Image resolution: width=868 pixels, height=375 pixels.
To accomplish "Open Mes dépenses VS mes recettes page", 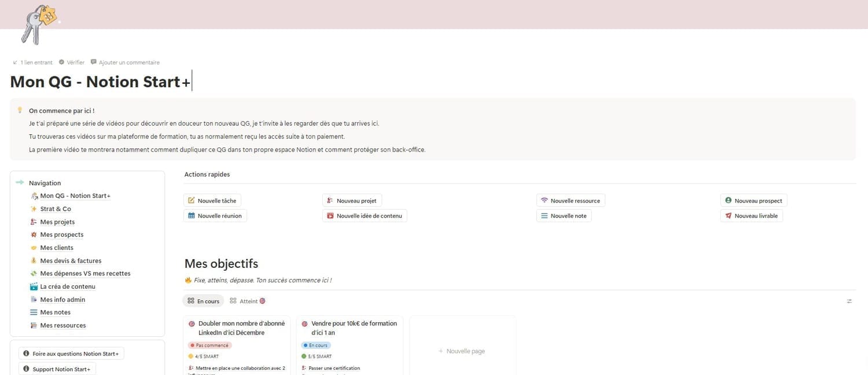I will pyautogui.click(x=85, y=273).
